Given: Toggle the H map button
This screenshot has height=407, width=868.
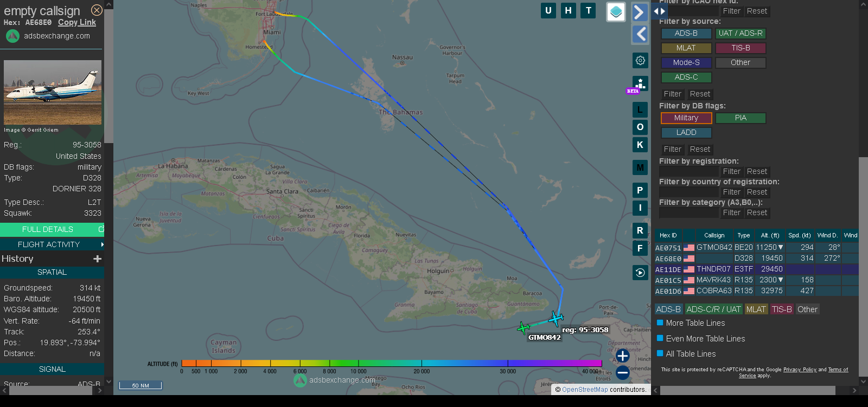Looking at the screenshot, I should point(568,10).
